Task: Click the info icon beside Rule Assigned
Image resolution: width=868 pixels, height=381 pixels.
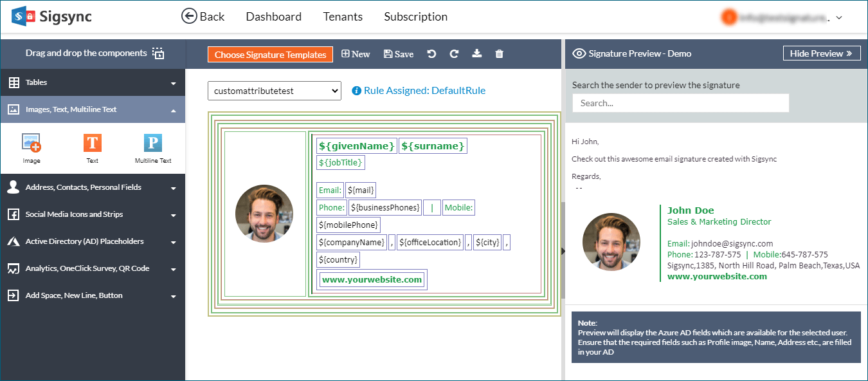Action: 357,91
